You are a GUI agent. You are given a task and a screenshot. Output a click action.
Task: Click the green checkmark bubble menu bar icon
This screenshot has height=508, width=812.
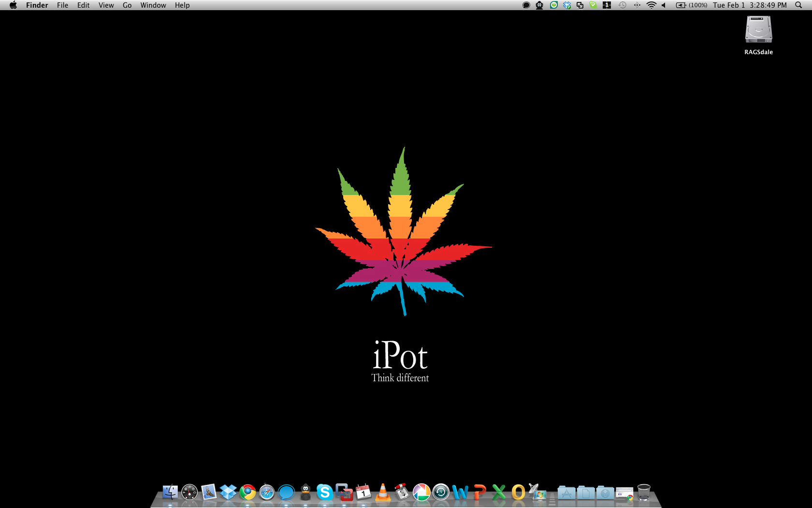(x=593, y=5)
